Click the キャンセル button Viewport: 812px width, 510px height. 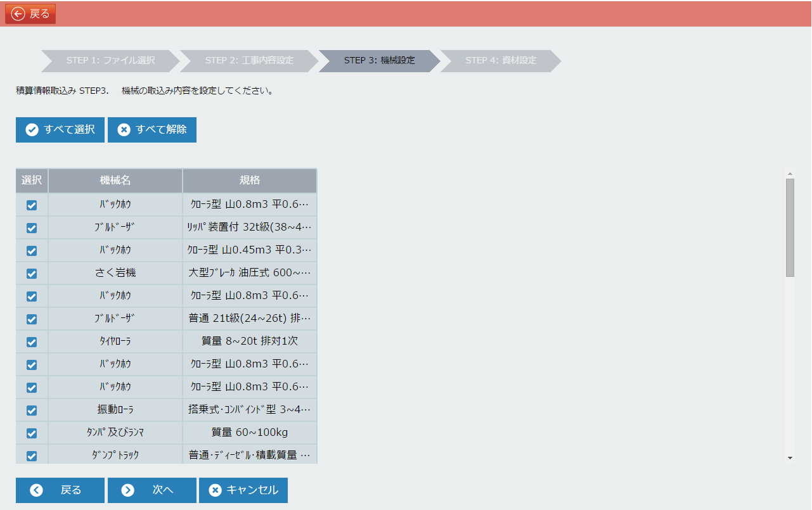pyautogui.click(x=243, y=490)
